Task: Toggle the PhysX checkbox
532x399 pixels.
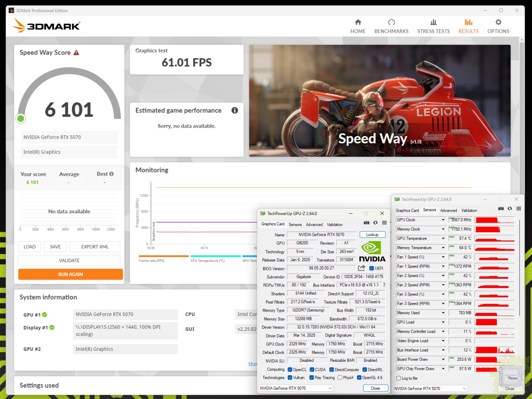Action: pyautogui.click(x=340, y=378)
